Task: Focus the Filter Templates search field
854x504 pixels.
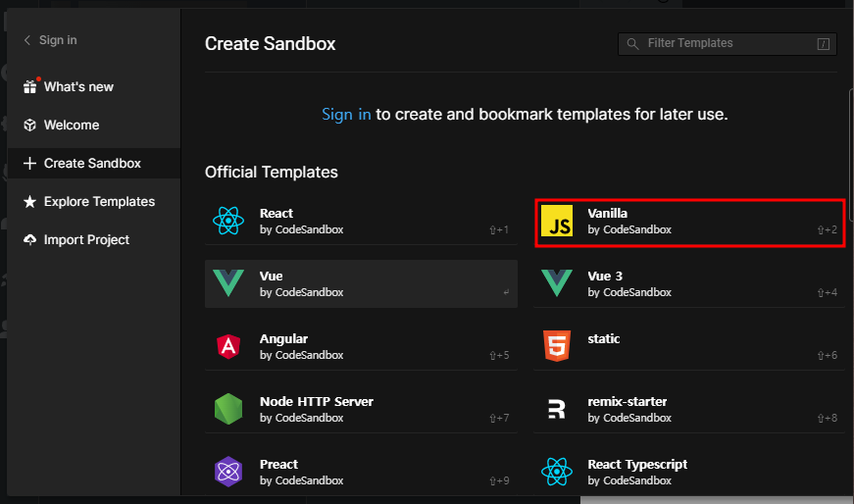Action: pyautogui.click(x=728, y=44)
